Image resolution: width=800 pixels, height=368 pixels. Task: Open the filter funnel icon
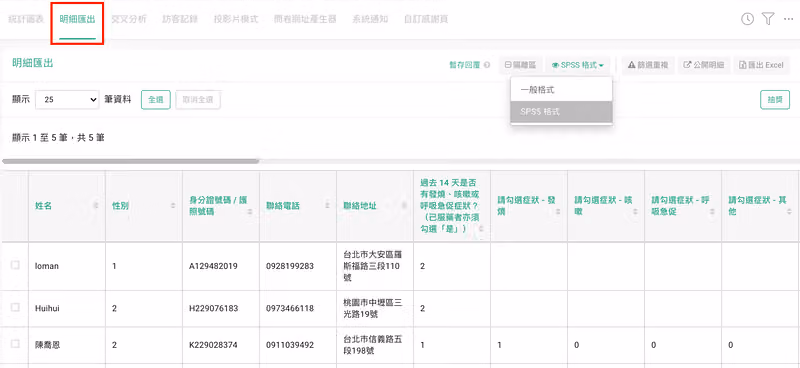coord(768,19)
